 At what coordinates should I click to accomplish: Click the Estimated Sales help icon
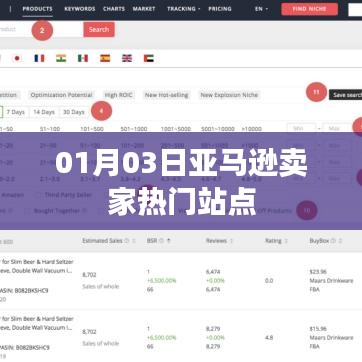point(126,241)
